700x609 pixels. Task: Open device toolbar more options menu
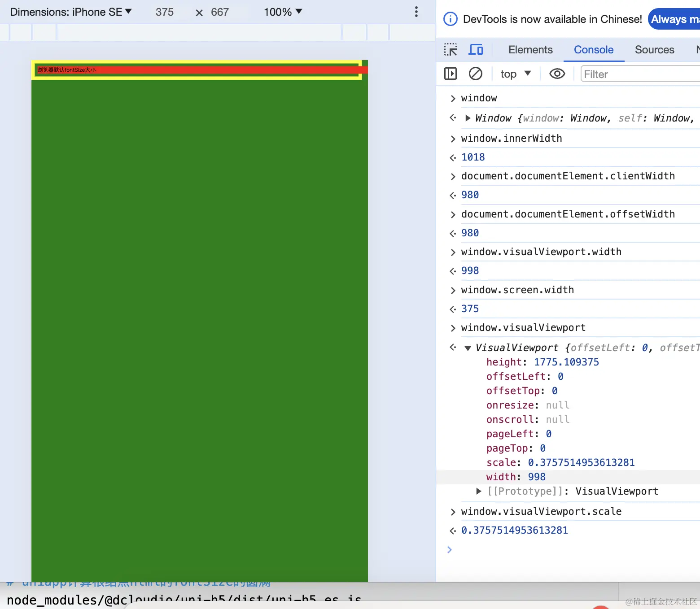[416, 12]
